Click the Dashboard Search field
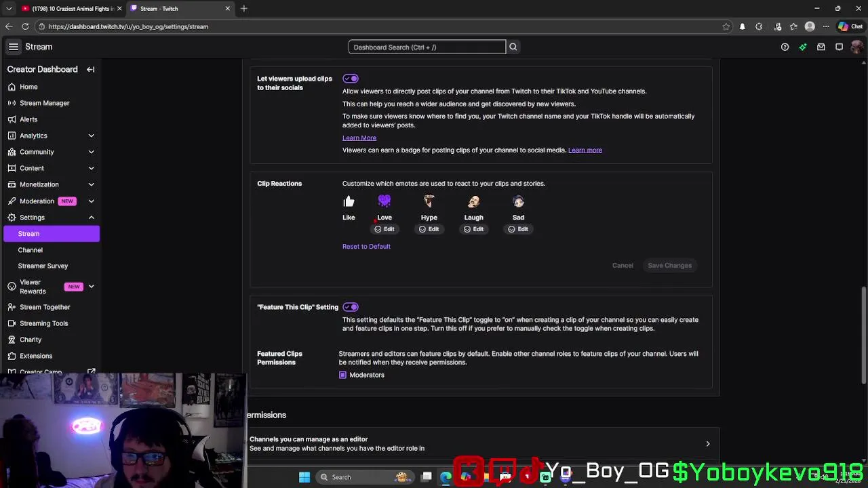868x488 pixels. click(427, 47)
